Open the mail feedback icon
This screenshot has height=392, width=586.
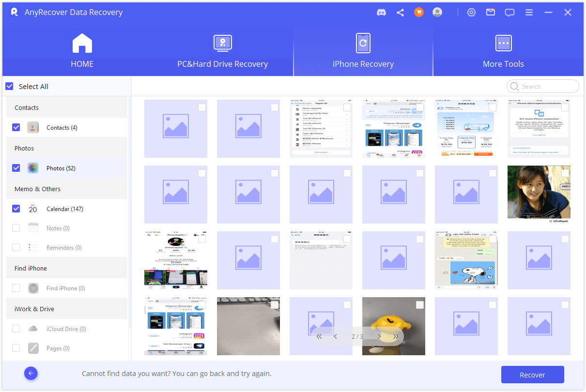coord(491,13)
